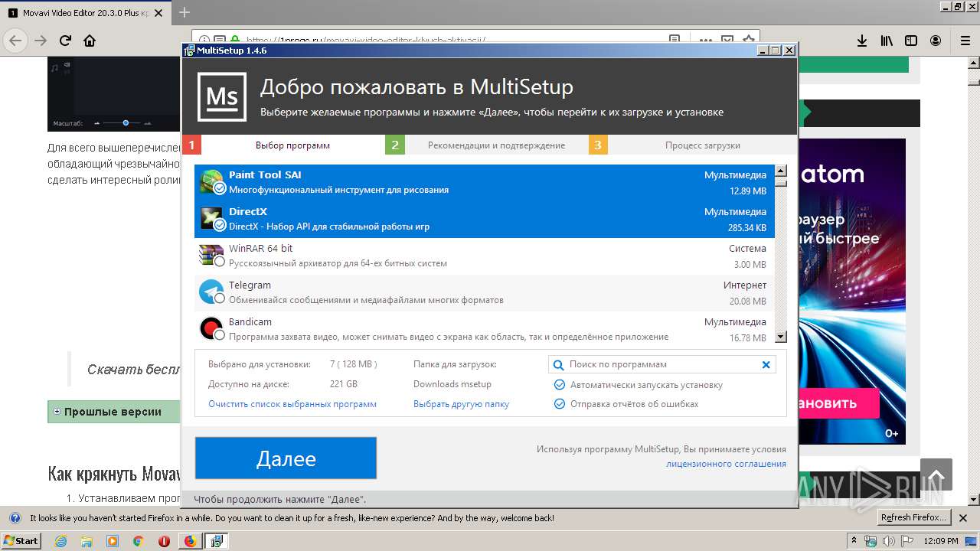The width and height of the screenshot is (980, 551).
Task: Open Firefox downloads panel
Action: click(861, 41)
